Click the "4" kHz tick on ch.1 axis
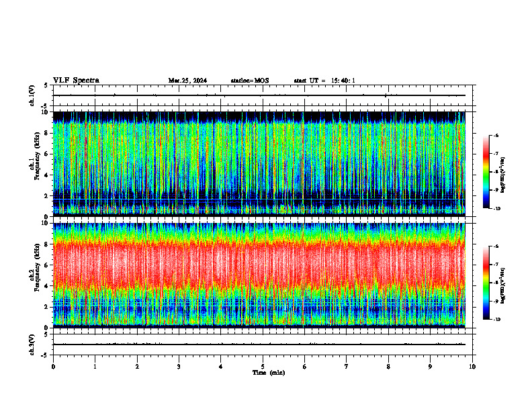532x411 pixels. (x=47, y=175)
